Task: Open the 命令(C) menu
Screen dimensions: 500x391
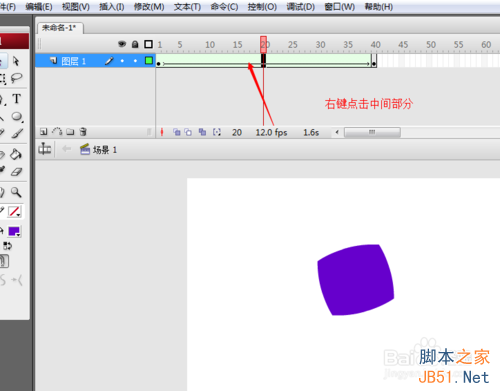Action: 224,7
